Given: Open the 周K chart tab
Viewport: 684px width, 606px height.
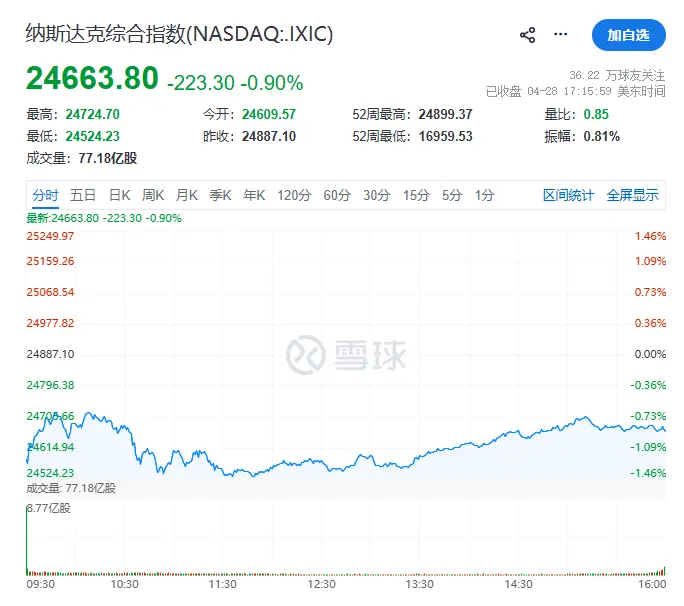Looking at the screenshot, I should 153,195.
